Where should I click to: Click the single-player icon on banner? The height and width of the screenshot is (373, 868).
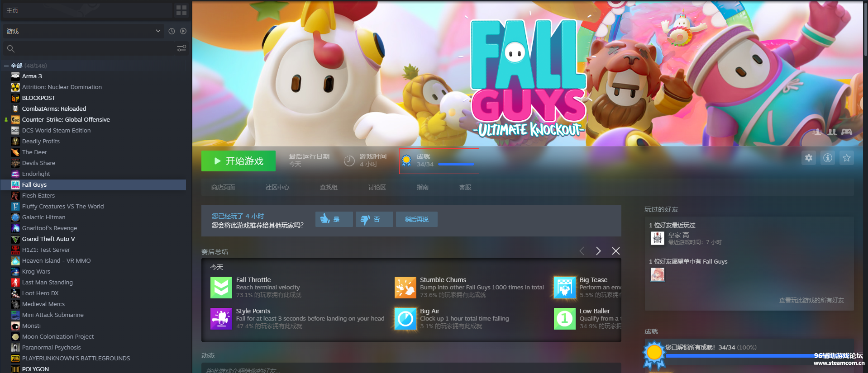818,132
